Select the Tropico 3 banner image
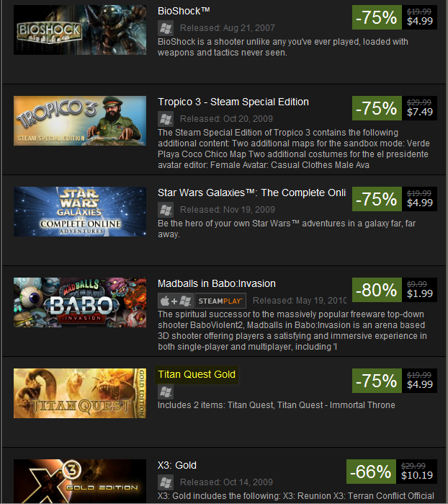The height and width of the screenshot is (504, 448). (80, 121)
